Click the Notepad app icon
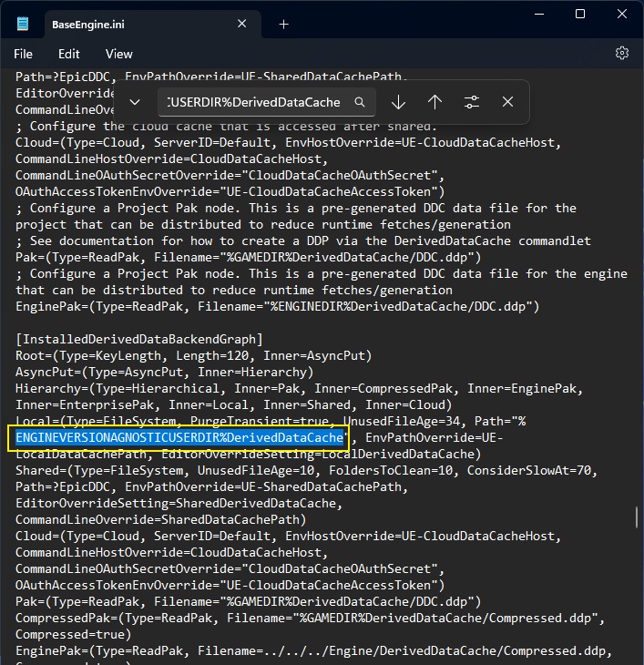This screenshot has height=665, width=644. [x=23, y=24]
